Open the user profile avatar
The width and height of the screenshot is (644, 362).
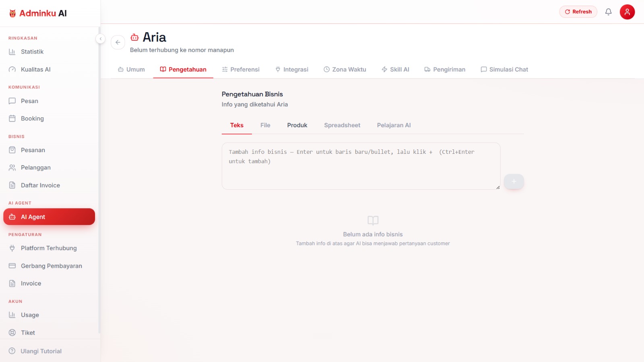tap(627, 12)
